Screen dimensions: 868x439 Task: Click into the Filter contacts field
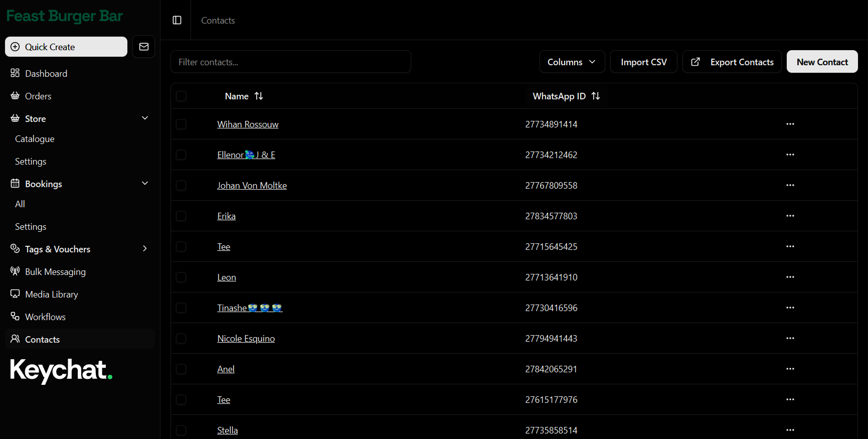[x=291, y=62]
